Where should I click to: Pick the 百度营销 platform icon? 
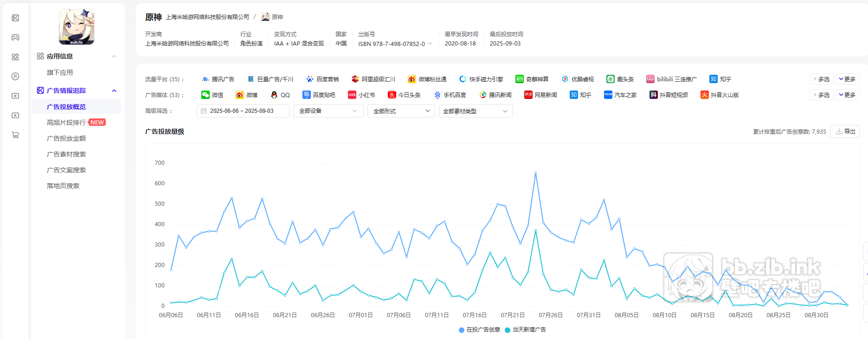click(x=310, y=79)
